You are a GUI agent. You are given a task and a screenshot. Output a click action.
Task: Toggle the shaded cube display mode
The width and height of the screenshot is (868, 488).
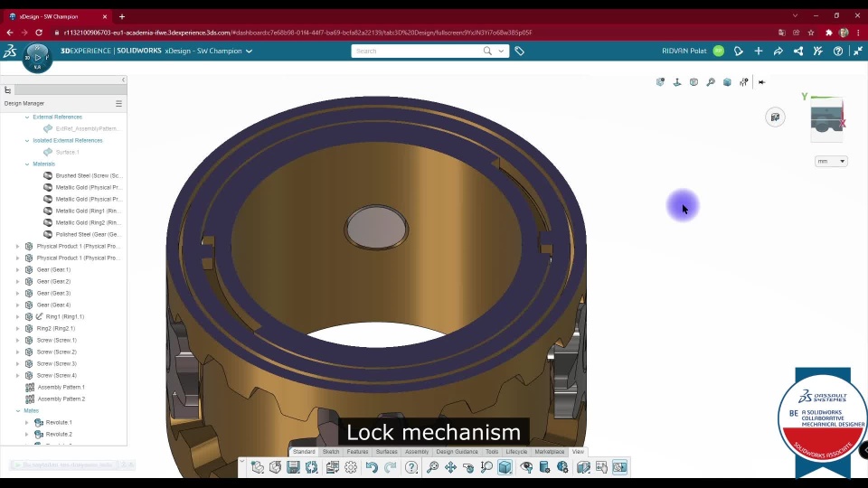505,467
